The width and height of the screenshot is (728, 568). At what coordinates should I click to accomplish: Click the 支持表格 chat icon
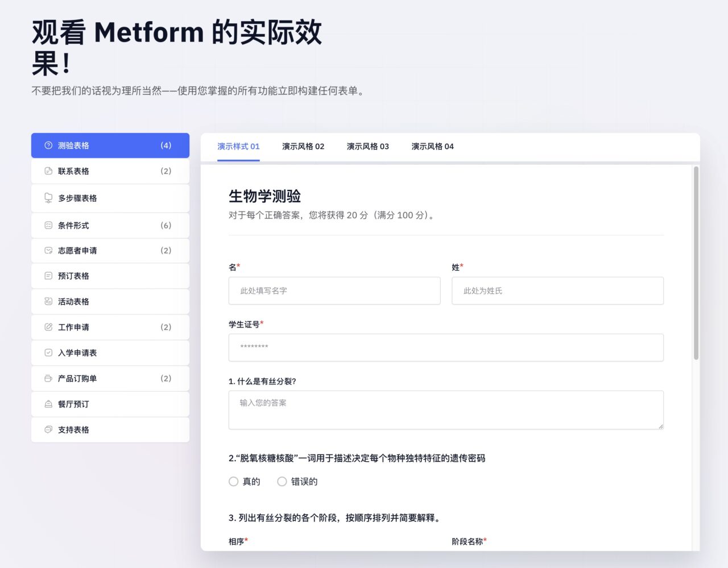pos(48,430)
